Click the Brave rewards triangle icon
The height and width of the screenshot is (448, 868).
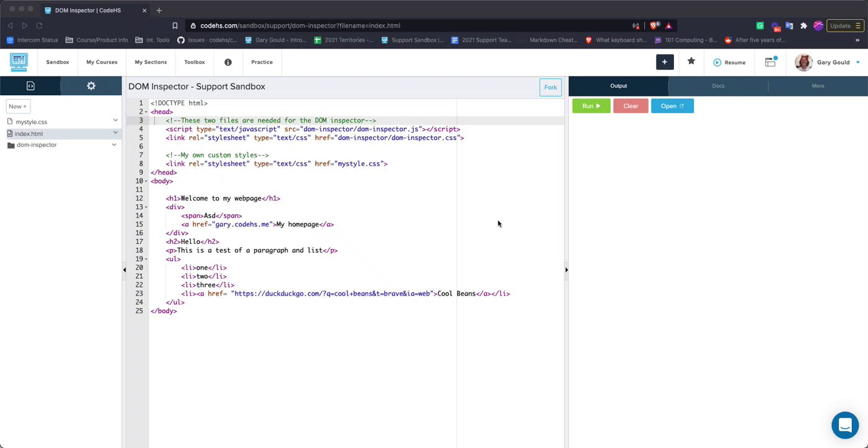pyautogui.click(x=668, y=26)
